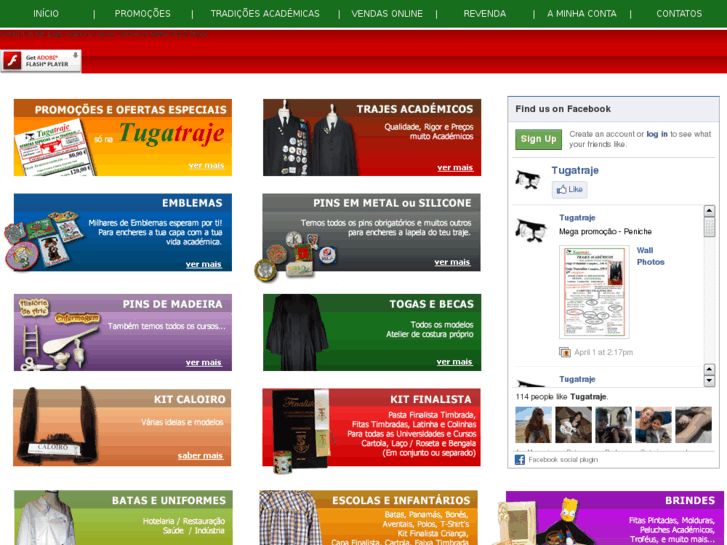Screen dimensions: 727x545
Task: Click ver mais on Emblemas banner
Action: (204, 264)
